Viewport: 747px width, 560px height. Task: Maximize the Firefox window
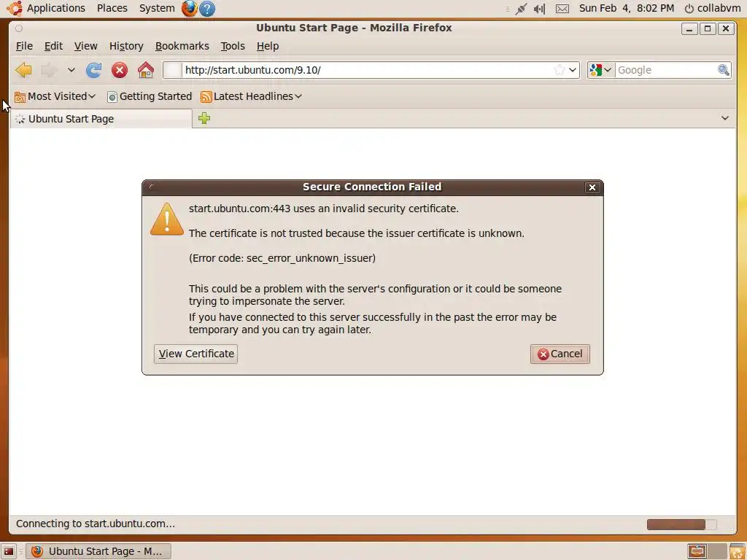click(x=708, y=28)
